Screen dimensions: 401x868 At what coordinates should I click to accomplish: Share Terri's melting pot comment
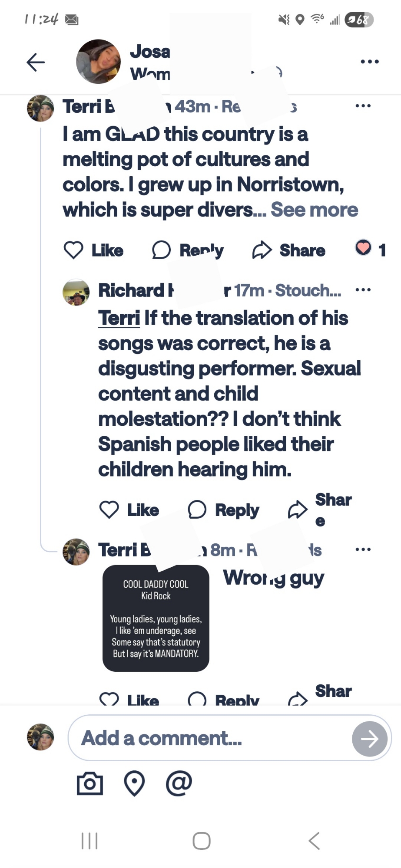288,250
